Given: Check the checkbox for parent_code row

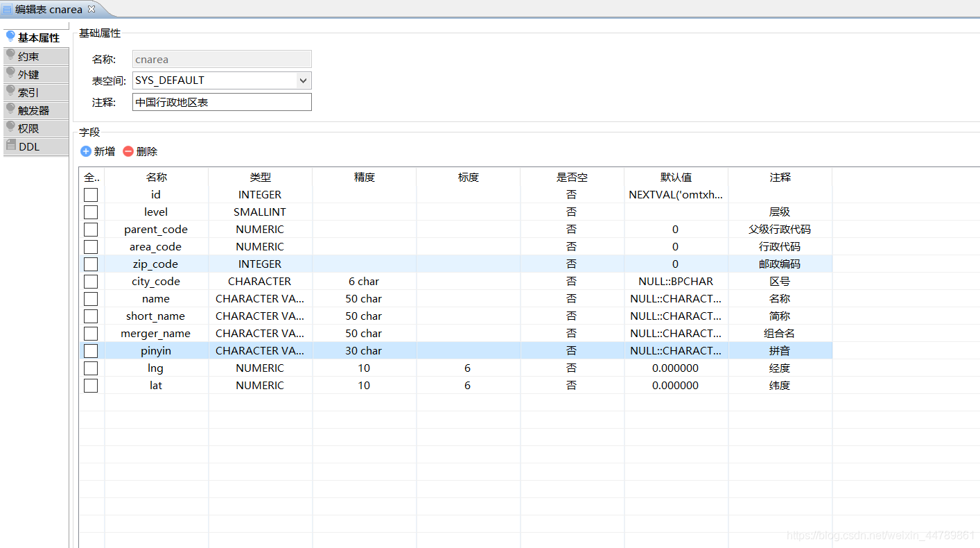Looking at the screenshot, I should (x=91, y=230).
